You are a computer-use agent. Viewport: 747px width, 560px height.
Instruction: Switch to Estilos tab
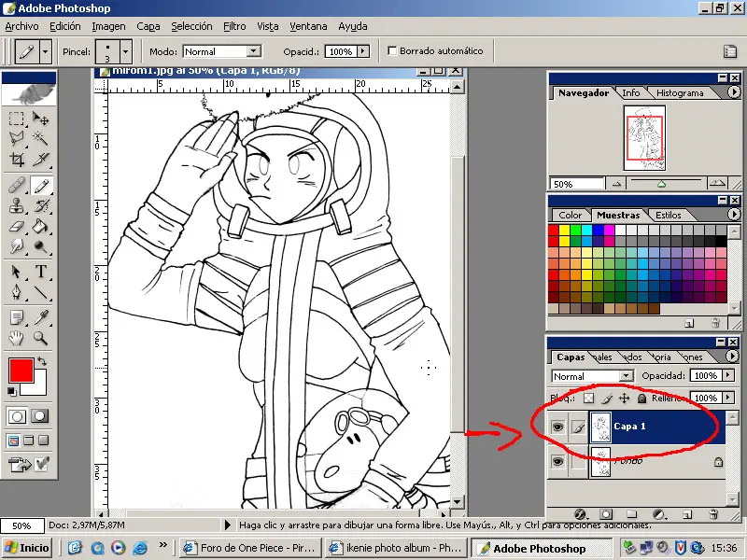tap(668, 215)
